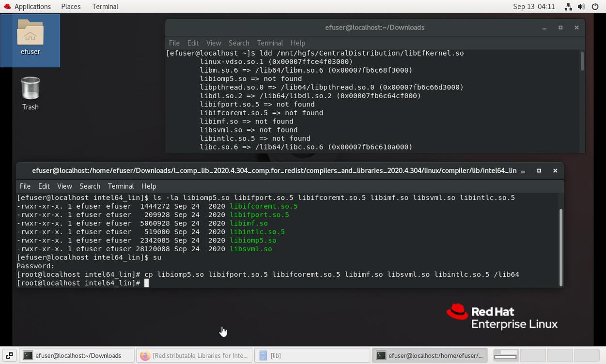
Task: Click the lower terminal's vertical scrollbar
Action: [x=561, y=246]
